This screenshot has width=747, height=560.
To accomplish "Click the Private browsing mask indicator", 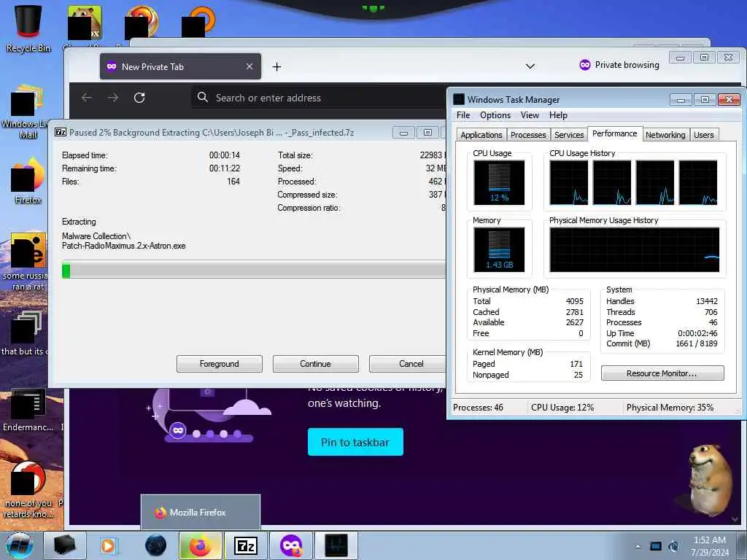I will point(619,65).
